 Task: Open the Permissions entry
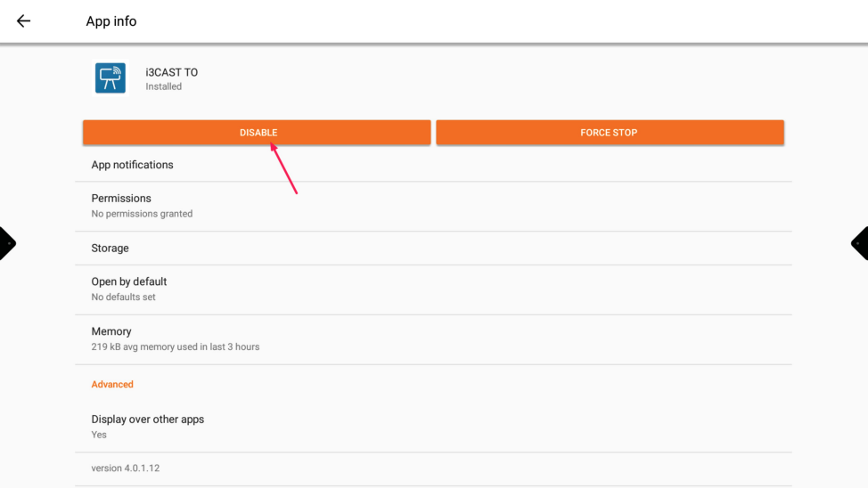[121, 199]
